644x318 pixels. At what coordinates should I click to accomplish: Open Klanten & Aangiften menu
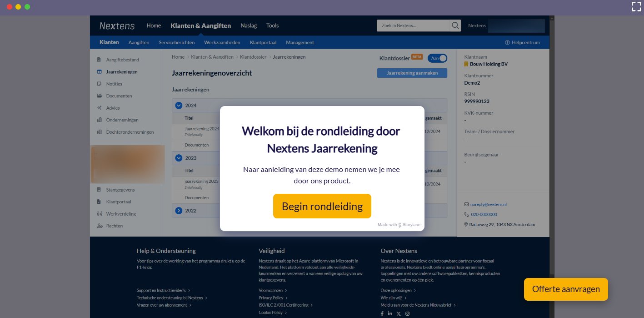[x=200, y=25]
